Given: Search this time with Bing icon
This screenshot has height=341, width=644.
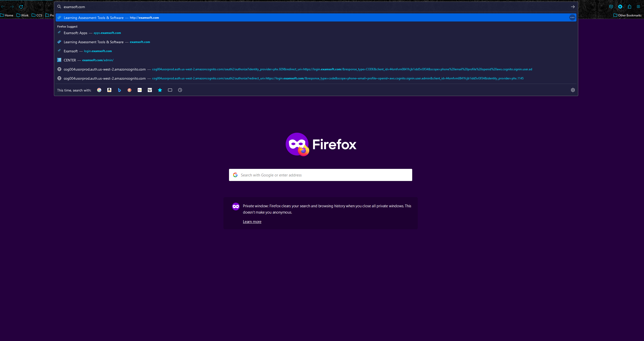Looking at the screenshot, I should pos(119,90).
